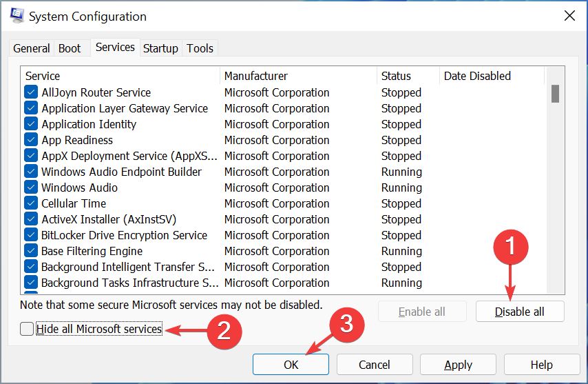Uncheck the Base Filtering Engine checkbox
The width and height of the screenshot is (588, 384).
pos(31,251)
